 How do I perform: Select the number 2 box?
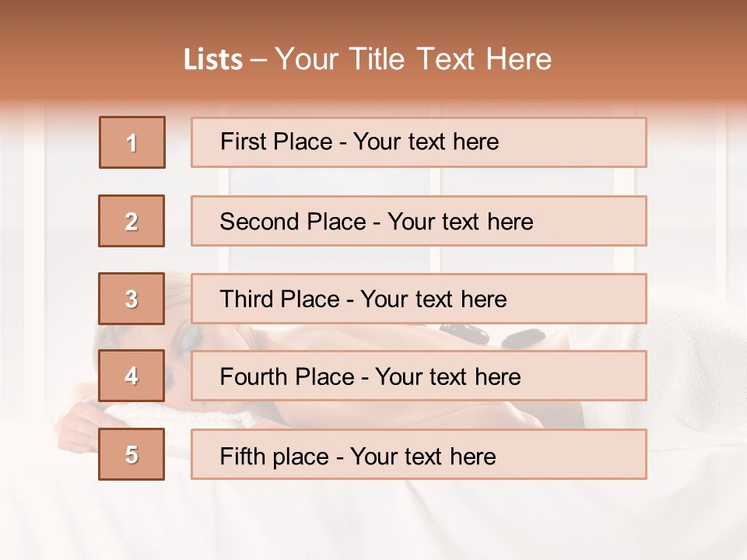[x=132, y=221]
